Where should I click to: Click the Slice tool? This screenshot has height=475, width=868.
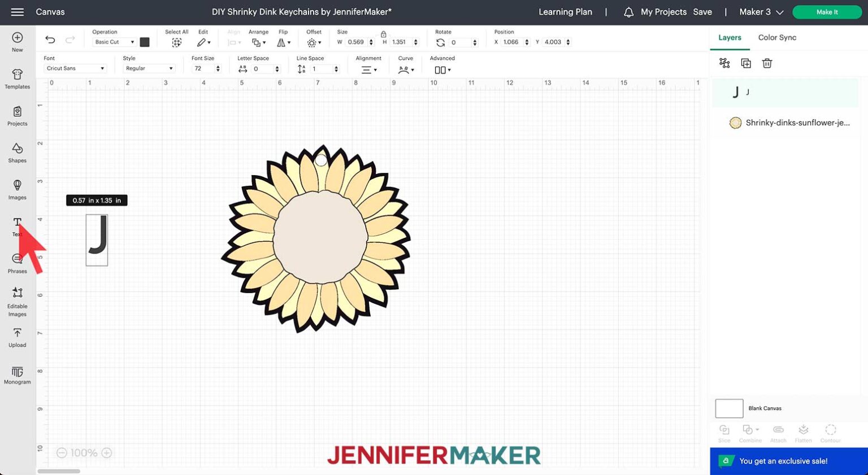click(724, 433)
